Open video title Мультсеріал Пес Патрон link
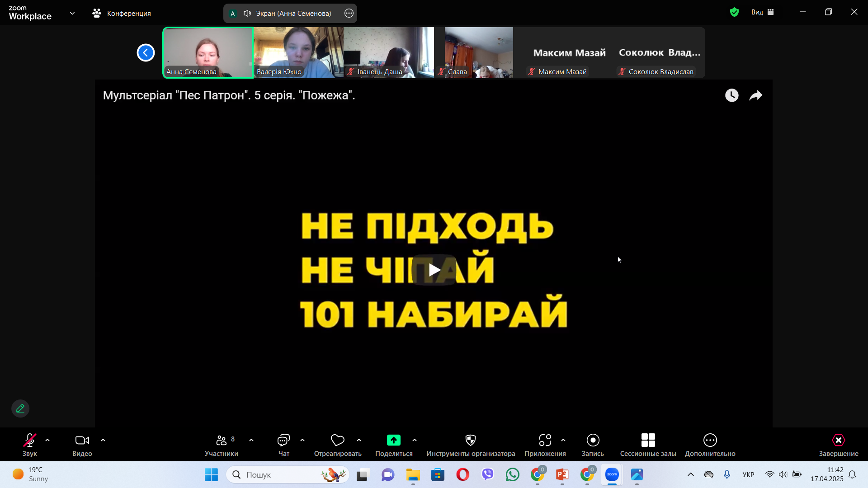This screenshot has width=868, height=488. (229, 95)
